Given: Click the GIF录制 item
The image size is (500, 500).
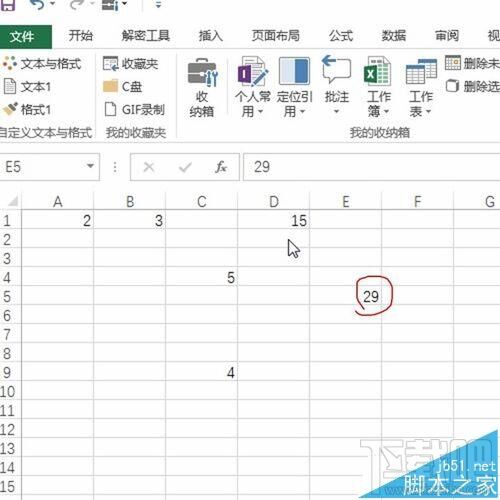Looking at the screenshot, I should click(134, 110).
